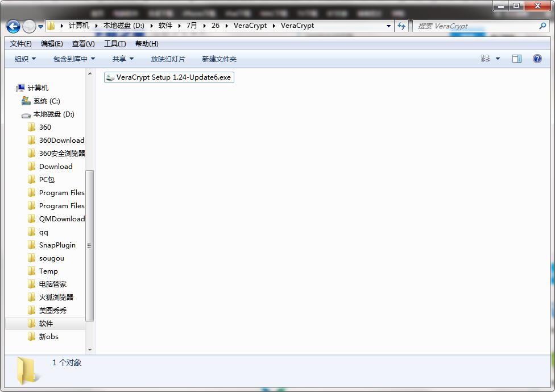Select the 新obs folder icon
Viewport: 555px width, 392px height.
tap(31, 337)
